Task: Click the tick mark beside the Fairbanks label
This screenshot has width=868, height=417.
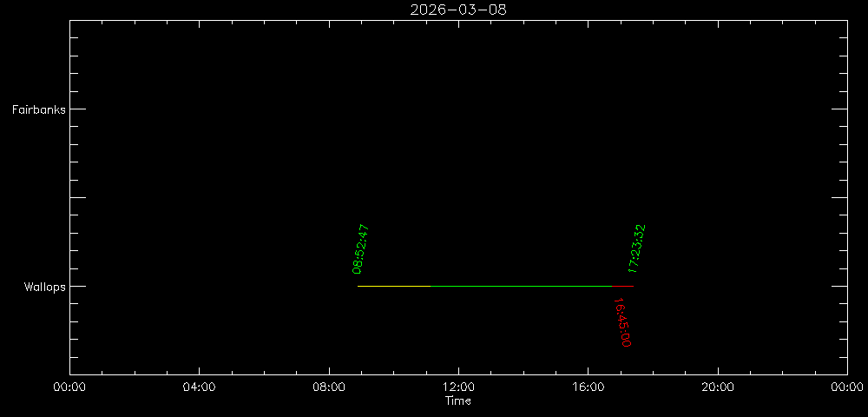Action: coord(78,109)
